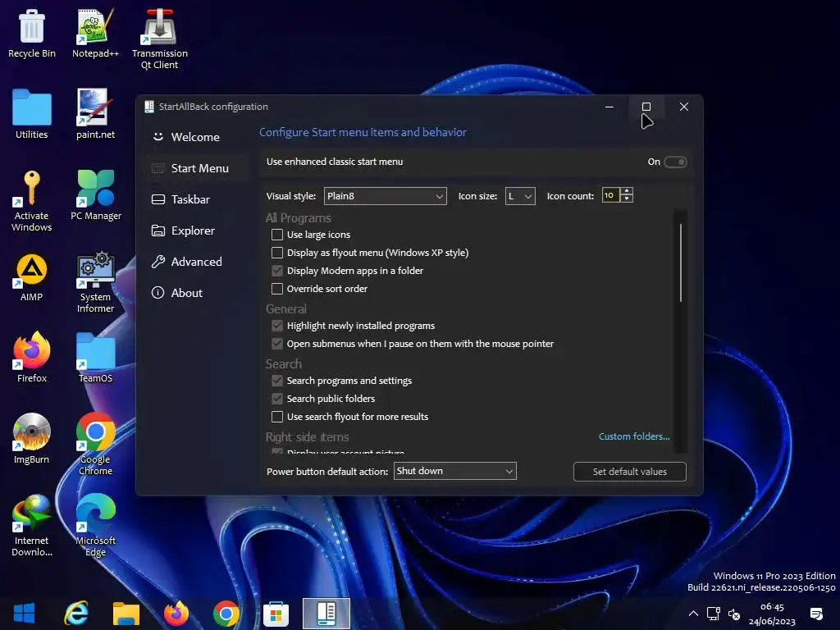Toggle the enhanced classic start menu switch
840x630 pixels.
675,162
